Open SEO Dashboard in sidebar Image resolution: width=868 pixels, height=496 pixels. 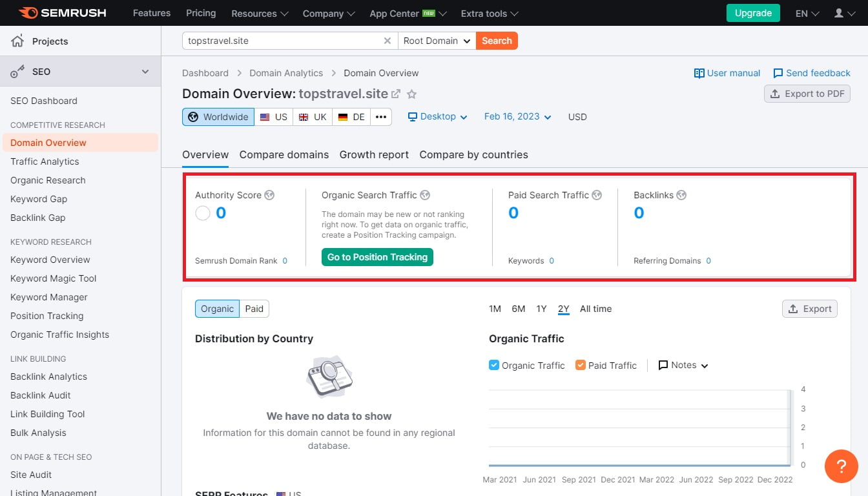(x=44, y=101)
